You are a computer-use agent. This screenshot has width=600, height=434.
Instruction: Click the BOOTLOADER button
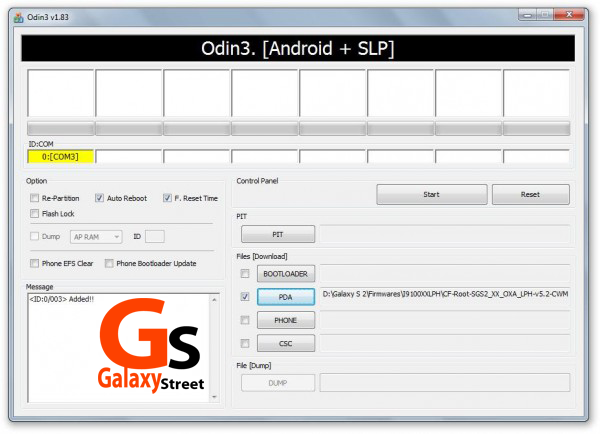click(286, 274)
